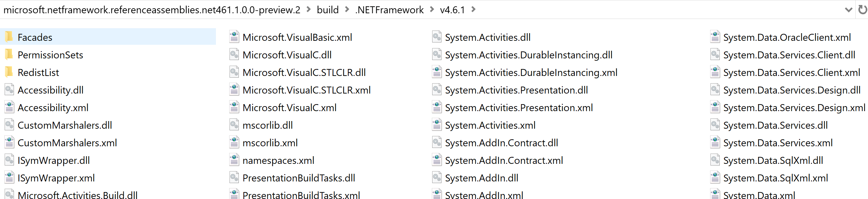Image resolution: width=868 pixels, height=199 pixels.
Task: Select the System.Activities.xml file icon
Action: pos(437,125)
